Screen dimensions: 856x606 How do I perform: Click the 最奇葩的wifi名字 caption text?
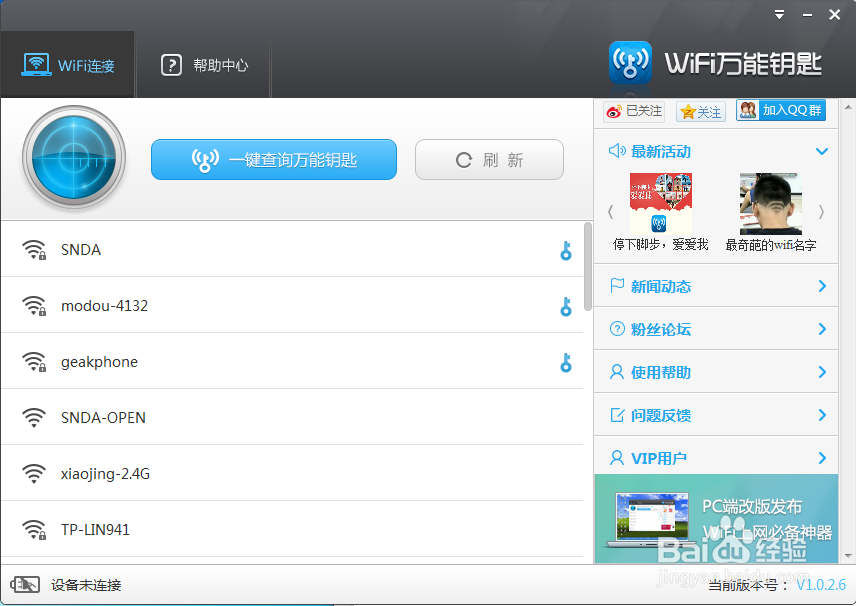tap(771, 245)
